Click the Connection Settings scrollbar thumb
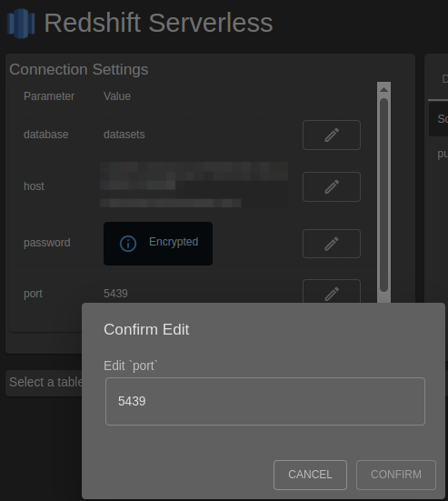The height and width of the screenshot is (501, 448). pyautogui.click(x=383, y=195)
